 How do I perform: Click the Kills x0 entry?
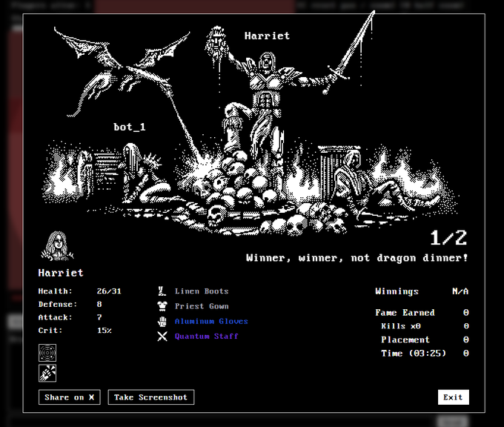[x=425, y=326]
